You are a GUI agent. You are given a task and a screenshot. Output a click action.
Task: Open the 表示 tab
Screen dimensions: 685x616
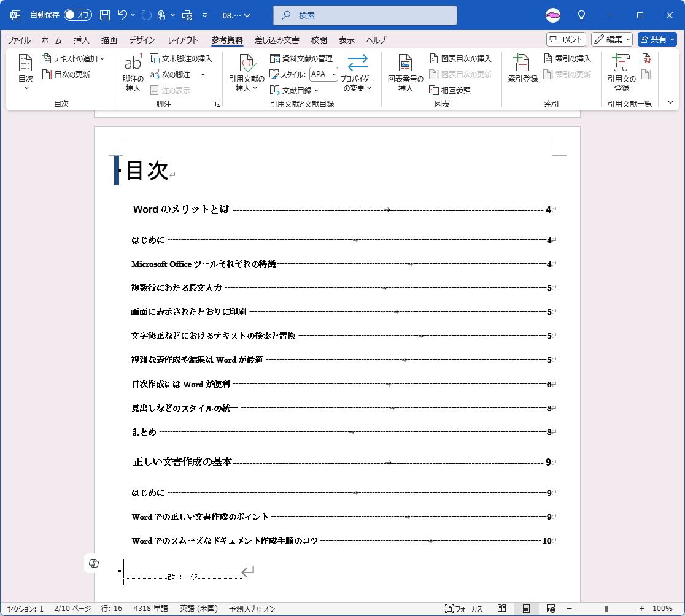click(346, 40)
